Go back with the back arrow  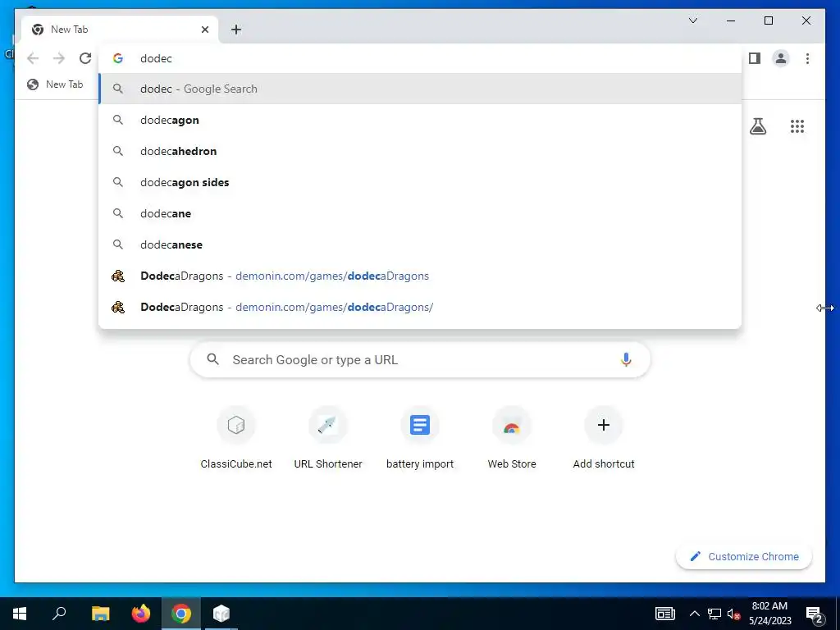(33, 58)
